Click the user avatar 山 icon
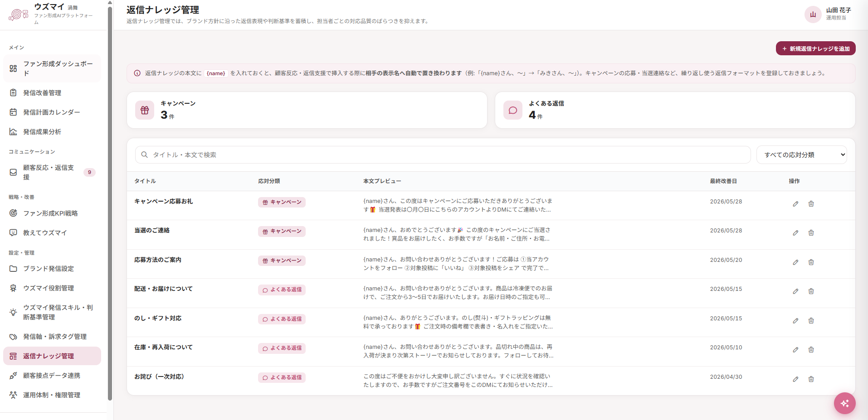The height and width of the screenshot is (420, 868). click(x=813, y=14)
